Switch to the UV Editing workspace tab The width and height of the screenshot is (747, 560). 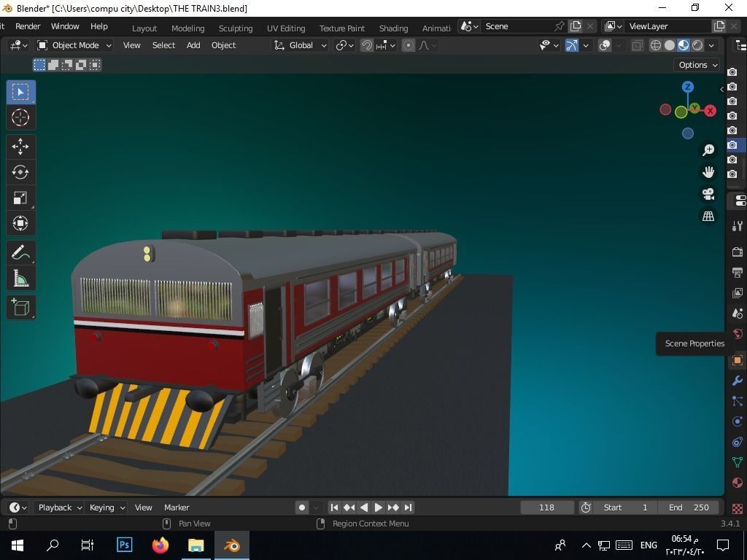click(286, 28)
